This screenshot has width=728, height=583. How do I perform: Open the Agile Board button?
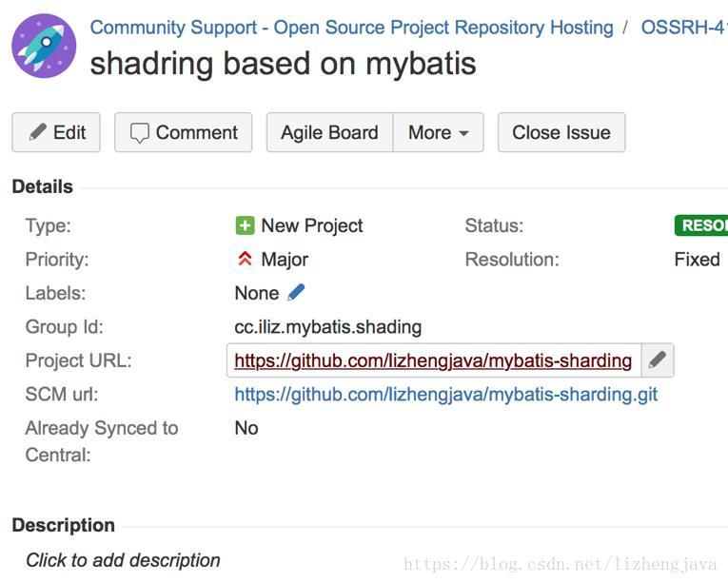(329, 132)
